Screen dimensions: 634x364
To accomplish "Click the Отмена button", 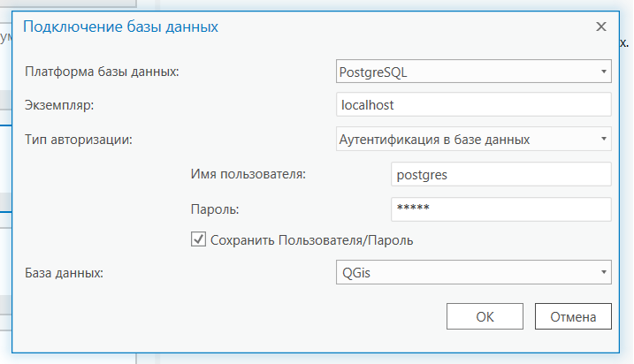I will (573, 316).
